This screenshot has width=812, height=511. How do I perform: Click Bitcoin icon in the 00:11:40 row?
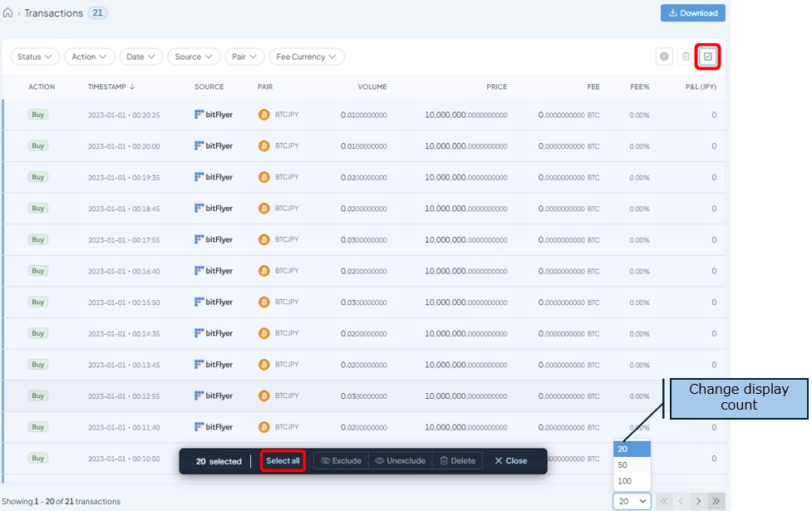click(x=264, y=427)
